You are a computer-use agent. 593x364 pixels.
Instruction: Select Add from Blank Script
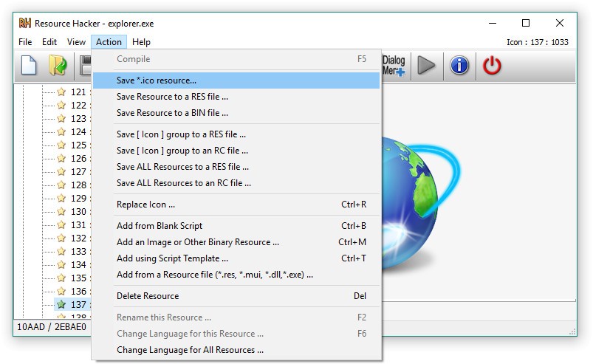click(236, 226)
